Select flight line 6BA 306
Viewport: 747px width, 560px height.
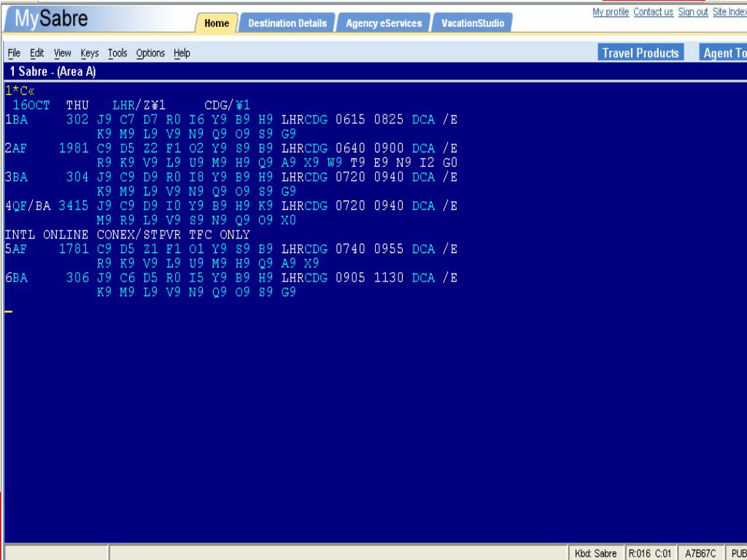(231, 284)
